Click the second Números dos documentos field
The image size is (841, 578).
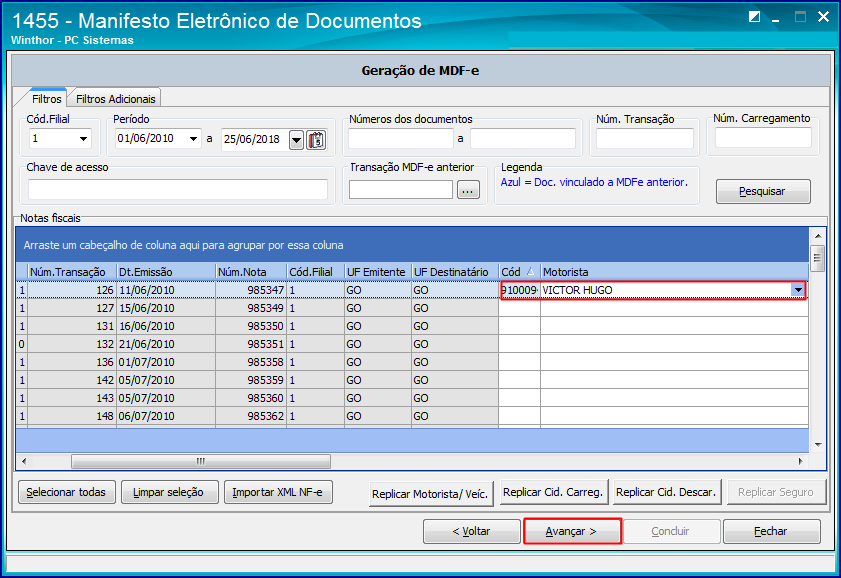pyautogui.click(x=523, y=138)
